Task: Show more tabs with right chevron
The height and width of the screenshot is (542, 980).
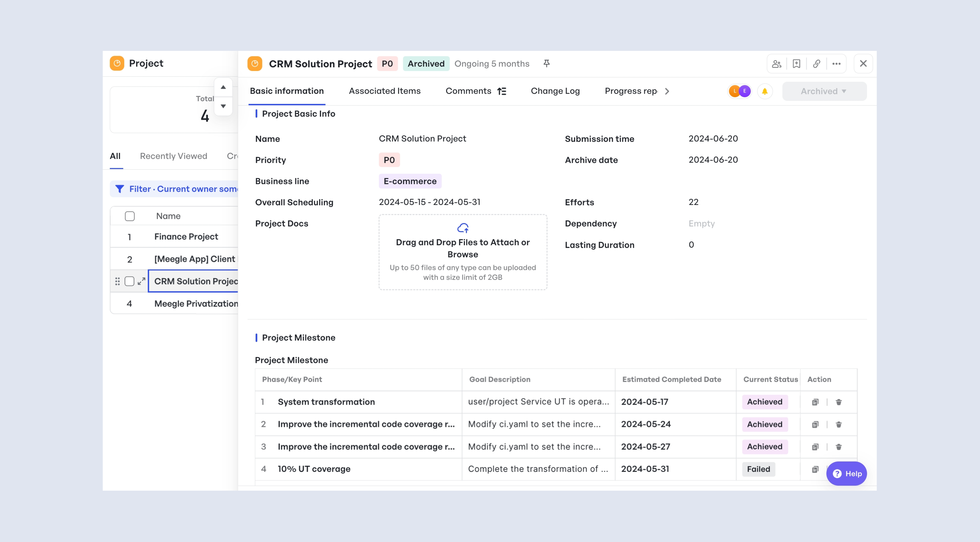Action: [x=667, y=91]
